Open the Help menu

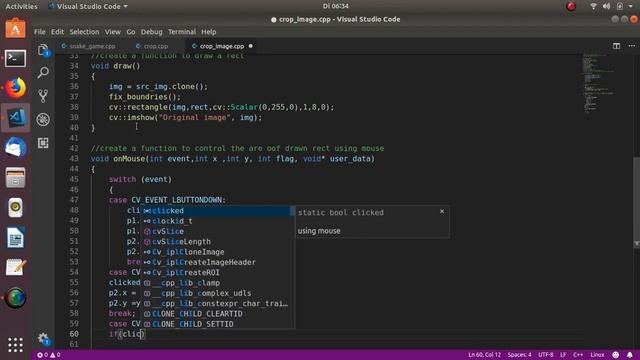click(x=209, y=32)
